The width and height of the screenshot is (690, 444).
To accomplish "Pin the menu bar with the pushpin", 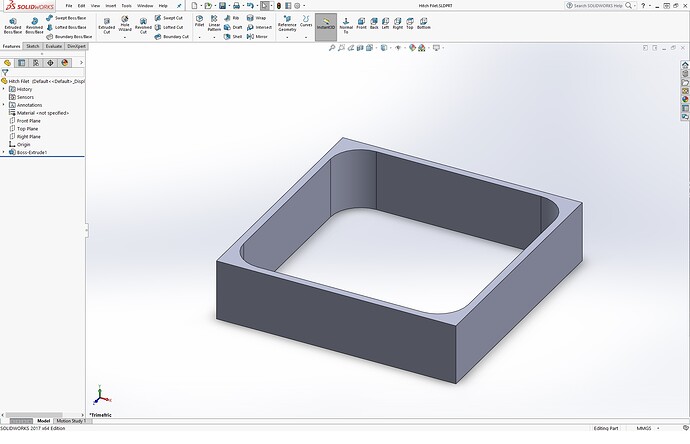I will (179, 6).
